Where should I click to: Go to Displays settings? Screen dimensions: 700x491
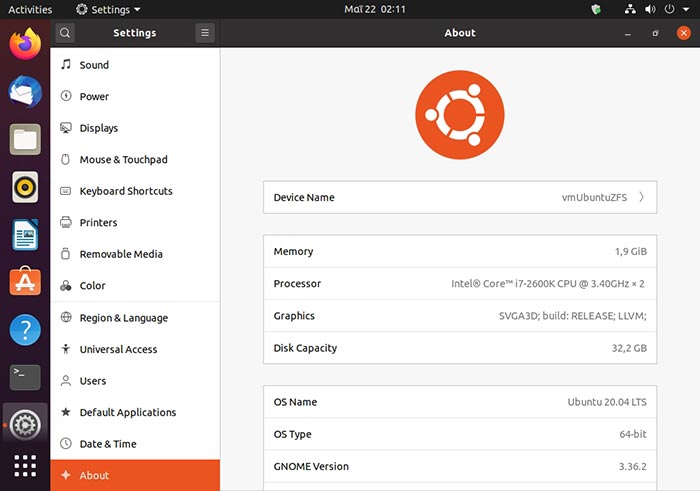[135, 128]
